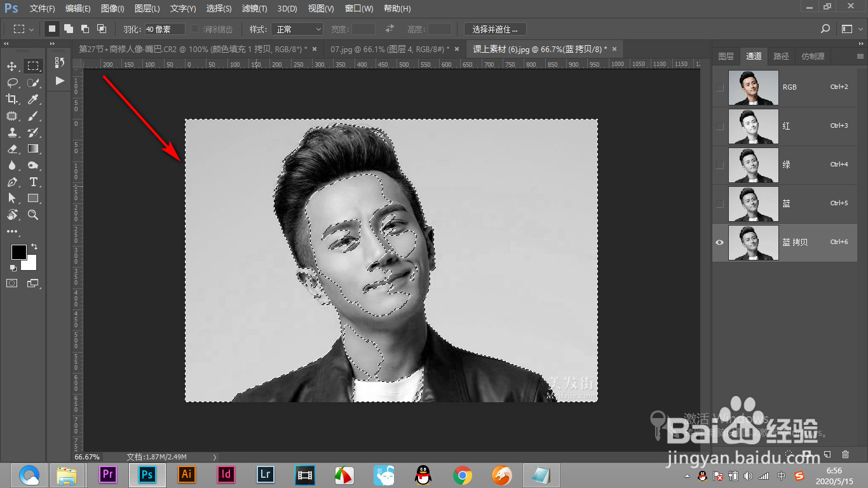Screen dimensions: 868x488
Task: Choose Add to Selection mode
Action: [68, 29]
